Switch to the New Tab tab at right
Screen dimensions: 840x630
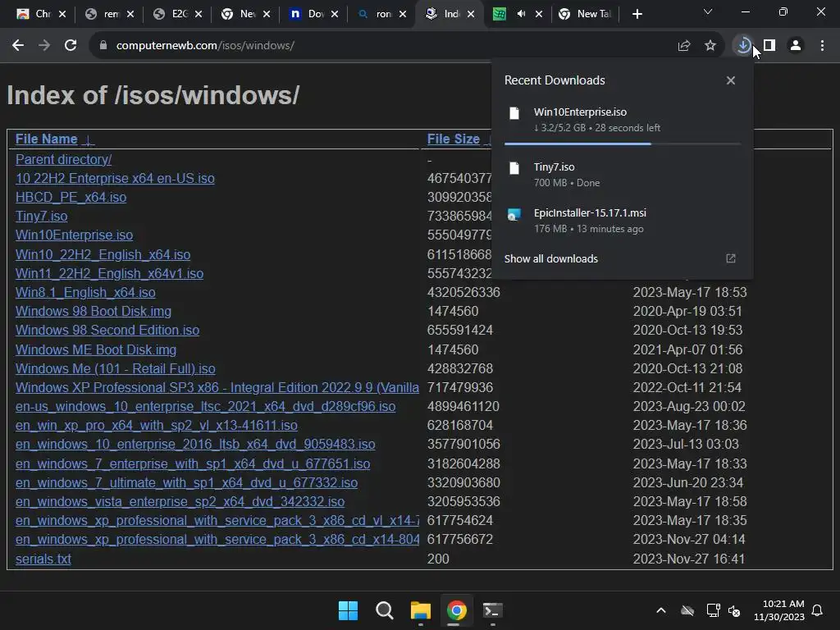[x=586, y=14]
